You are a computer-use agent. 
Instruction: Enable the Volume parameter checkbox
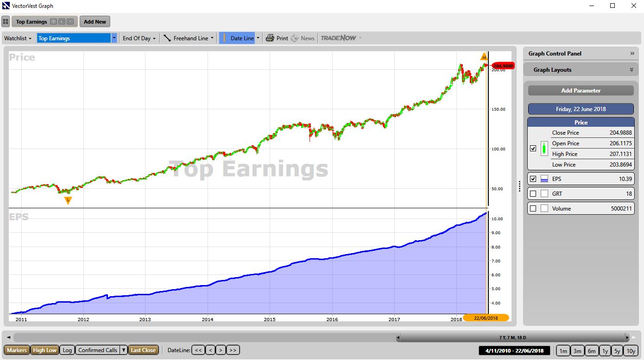pos(533,208)
